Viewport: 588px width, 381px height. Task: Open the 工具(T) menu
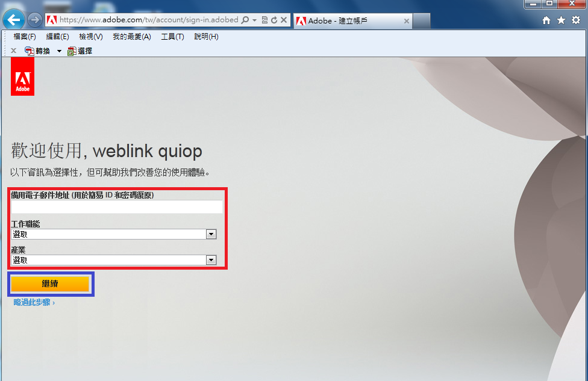172,37
